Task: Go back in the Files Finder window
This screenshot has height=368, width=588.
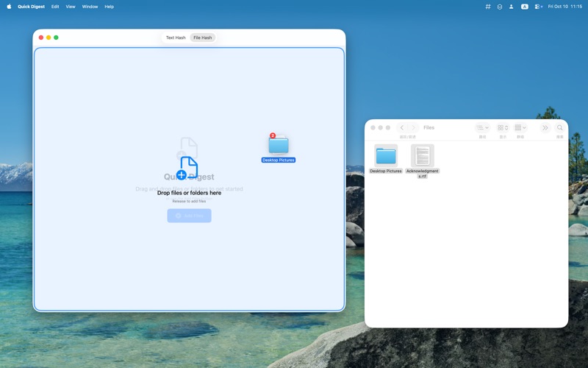Action: (x=401, y=127)
